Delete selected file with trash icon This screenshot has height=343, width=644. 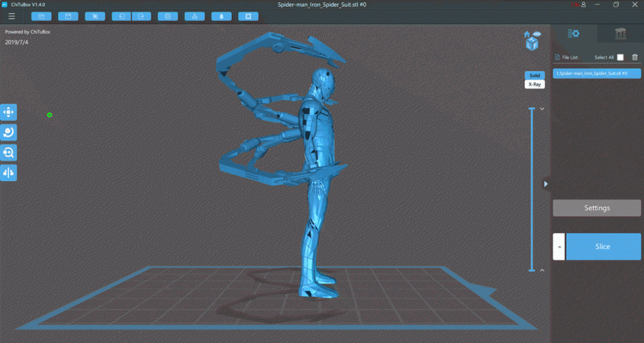[635, 57]
